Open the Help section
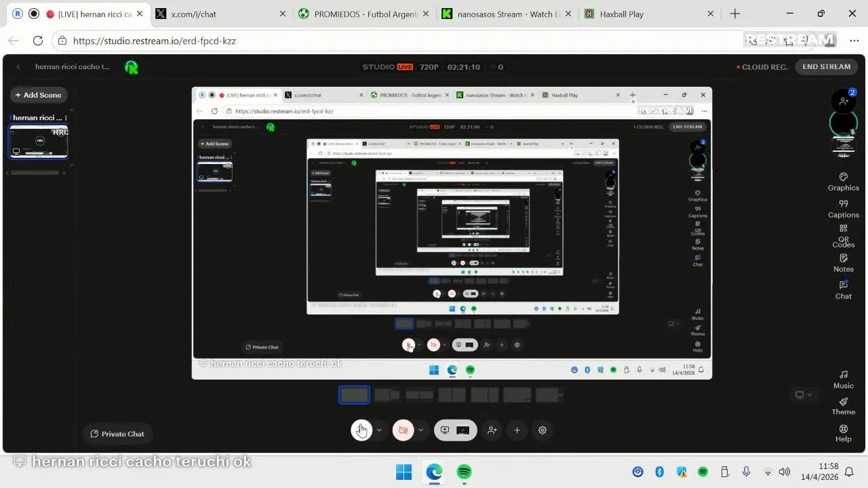 843,433
